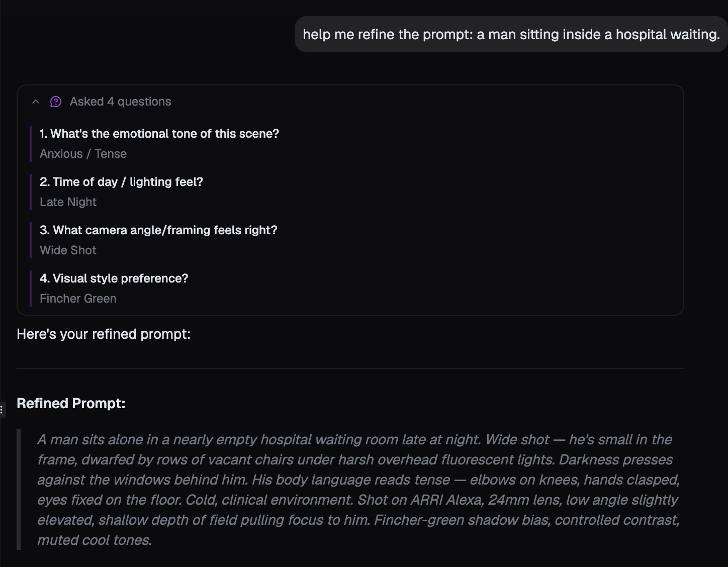Select the camera angle/framing question
Viewport: 728px width, 567px height.
pos(158,230)
